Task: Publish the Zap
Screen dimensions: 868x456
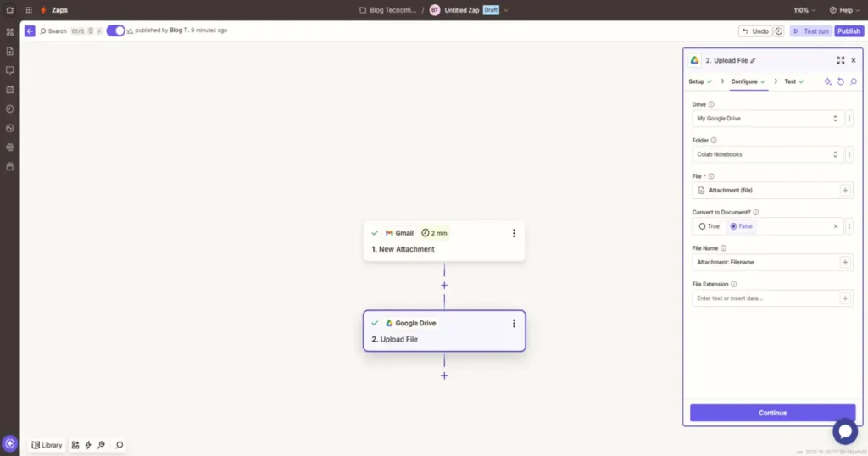Action: coord(849,31)
